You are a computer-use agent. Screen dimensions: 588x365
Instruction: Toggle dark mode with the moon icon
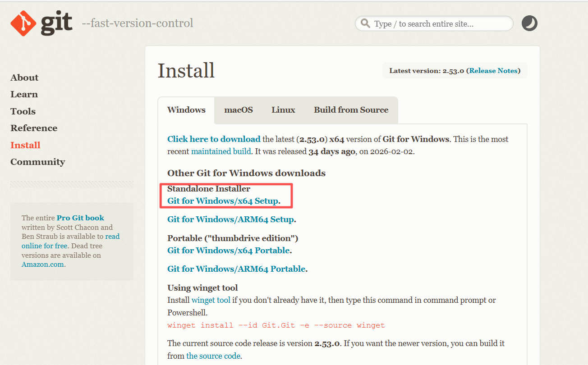(x=529, y=23)
